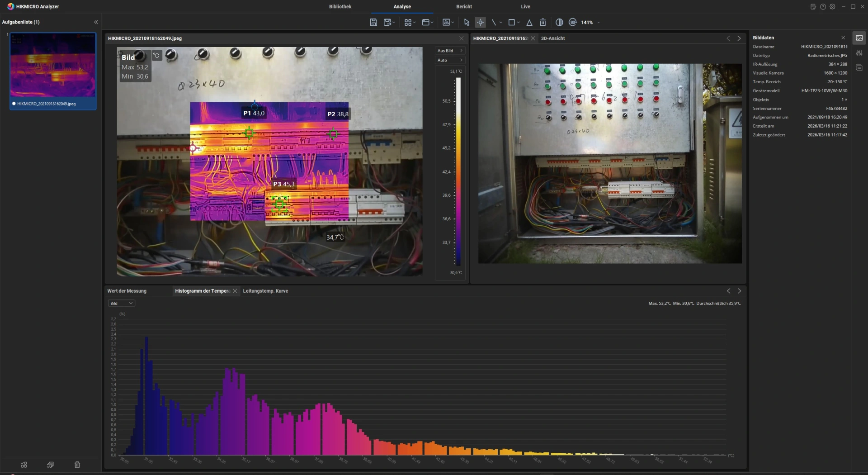Select the arrow cursor tool

[x=467, y=22]
